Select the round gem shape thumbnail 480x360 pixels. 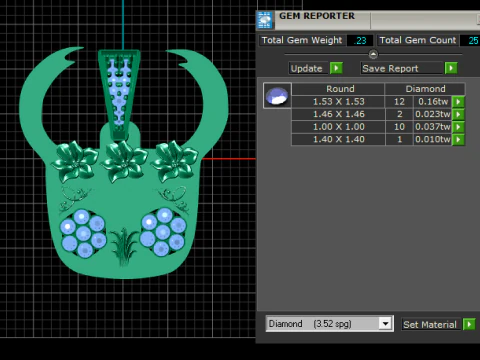[x=277, y=96]
